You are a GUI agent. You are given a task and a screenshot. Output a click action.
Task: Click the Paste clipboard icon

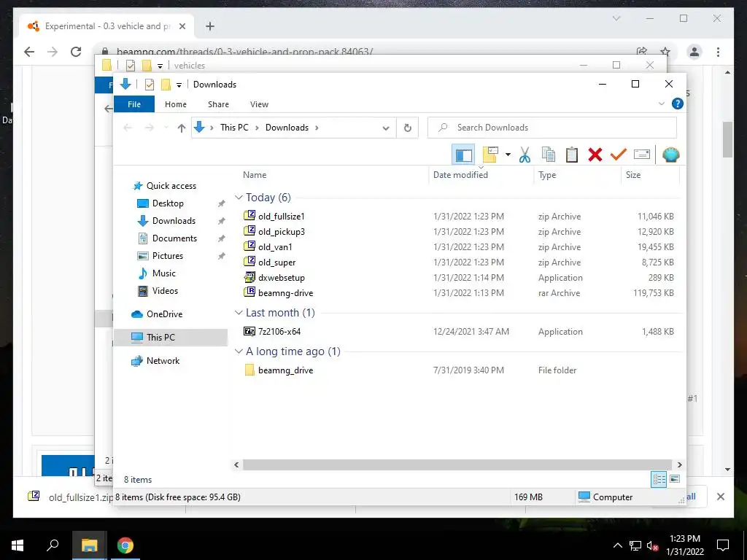pyautogui.click(x=572, y=155)
